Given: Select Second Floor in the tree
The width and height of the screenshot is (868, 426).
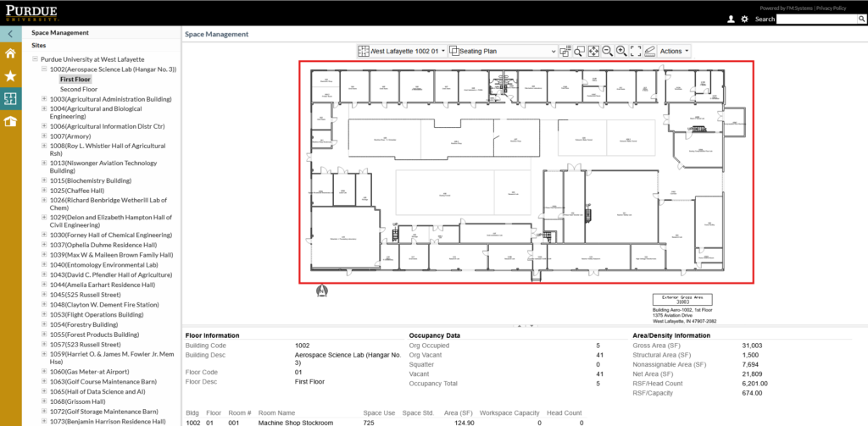Looking at the screenshot, I should [79, 89].
